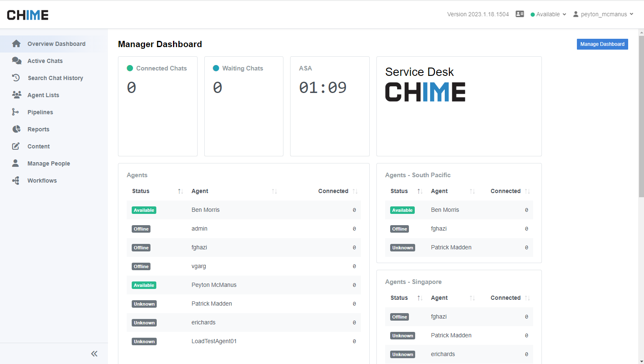
Task: Click the Agents - South Pacific heading
Action: click(x=418, y=175)
